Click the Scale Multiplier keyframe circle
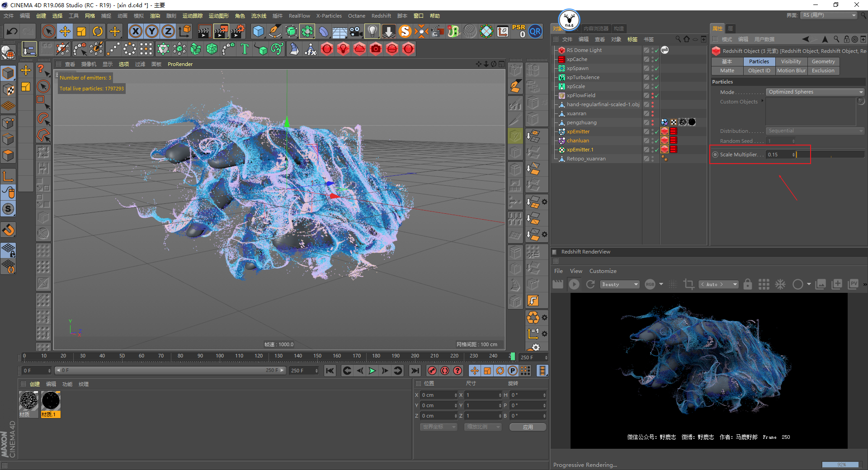This screenshot has height=470, width=868. pos(715,155)
